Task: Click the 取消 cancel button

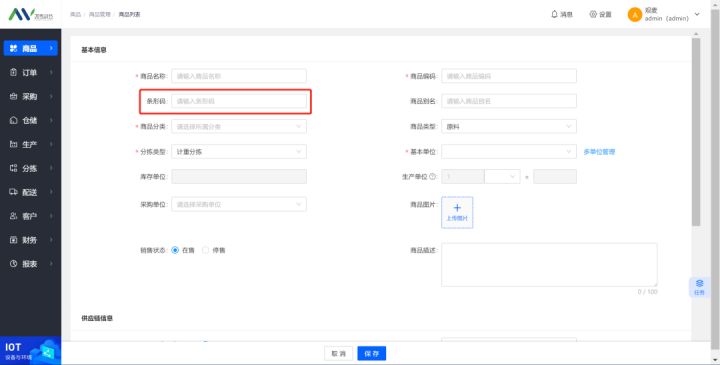Action: click(339, 354)
